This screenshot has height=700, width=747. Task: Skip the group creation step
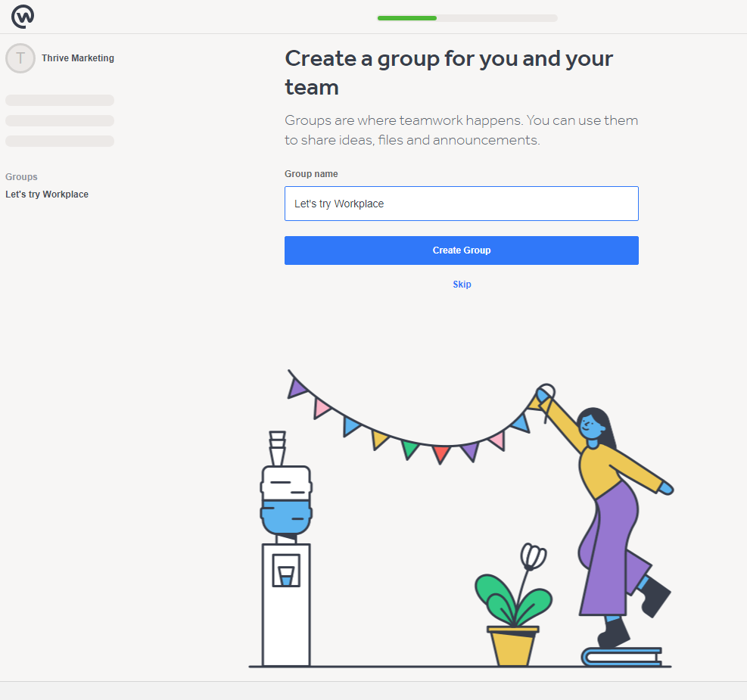[462, 285]
